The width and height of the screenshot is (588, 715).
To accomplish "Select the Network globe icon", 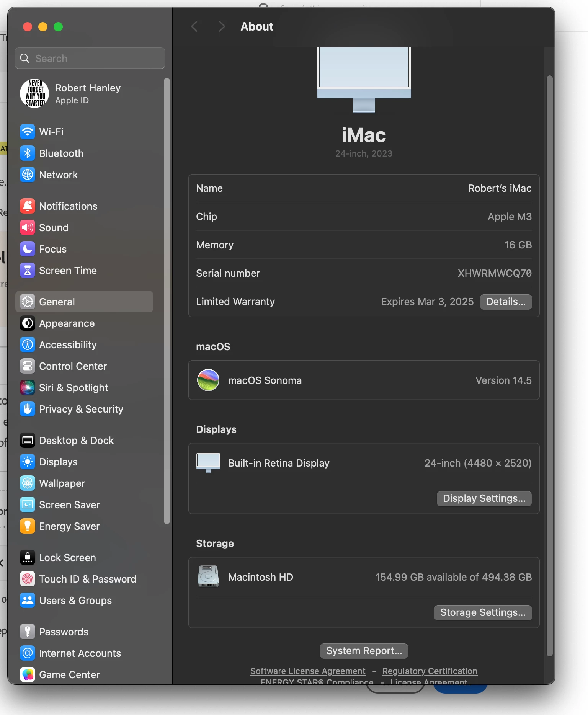I will (28, 175).
